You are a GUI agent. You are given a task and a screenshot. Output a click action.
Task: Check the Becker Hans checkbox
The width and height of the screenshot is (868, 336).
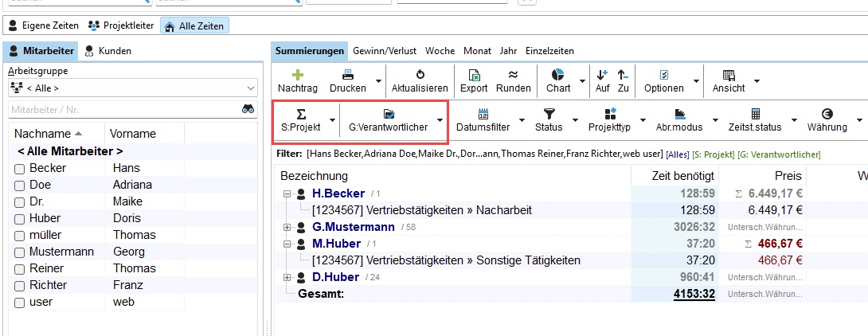20,169
